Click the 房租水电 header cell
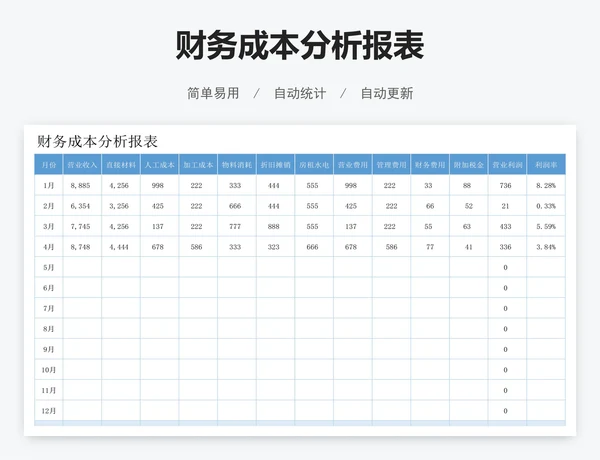The image size is (600, 460). [x=314, y=165]
